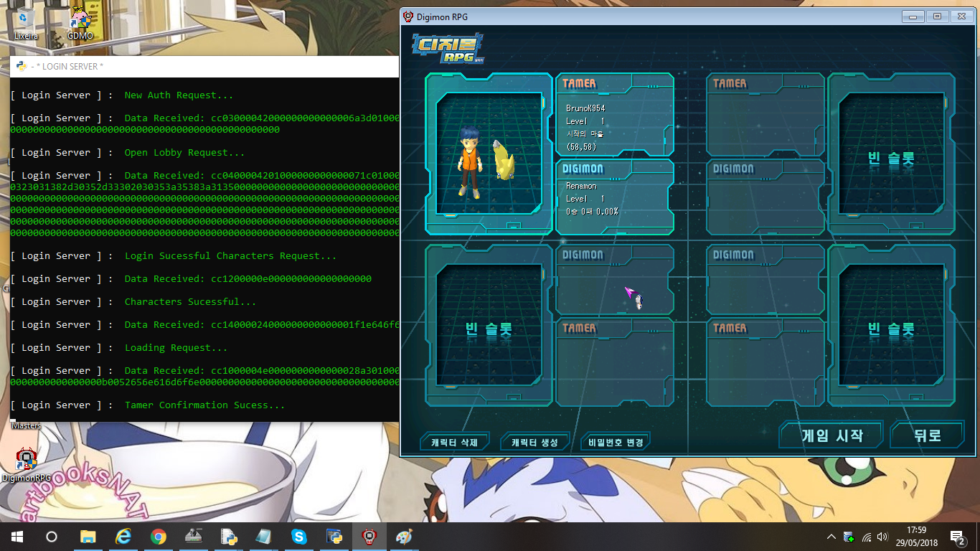Click the 뒤로 (Back) button
This screenshot has height=551, width=980.
click(x=927, y=435)
